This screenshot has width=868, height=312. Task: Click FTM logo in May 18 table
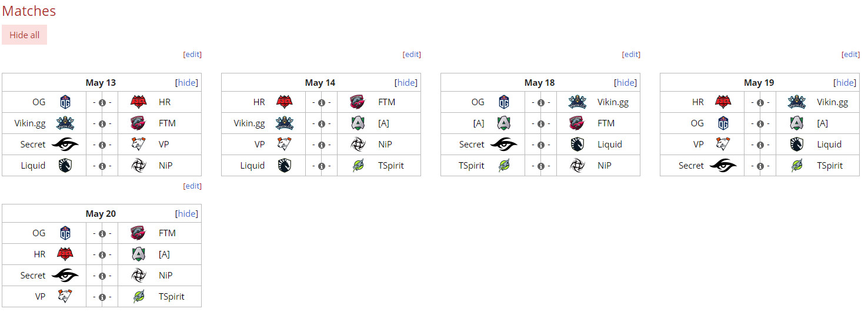[x=577, y=123]
